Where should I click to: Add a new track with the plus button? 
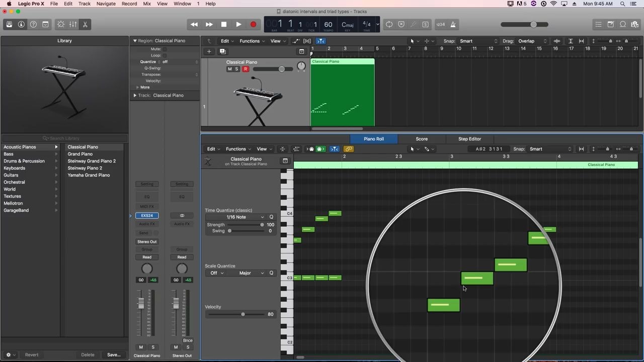(209, 51)
